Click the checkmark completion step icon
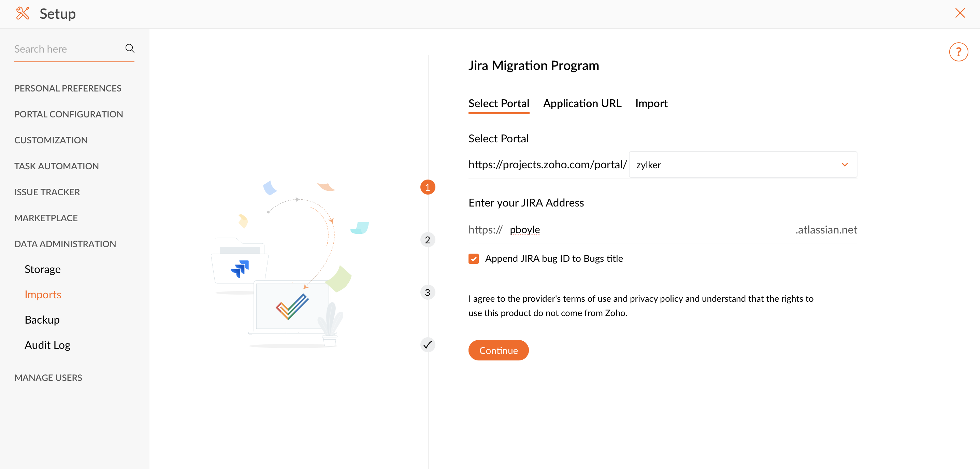 [427, 345]
